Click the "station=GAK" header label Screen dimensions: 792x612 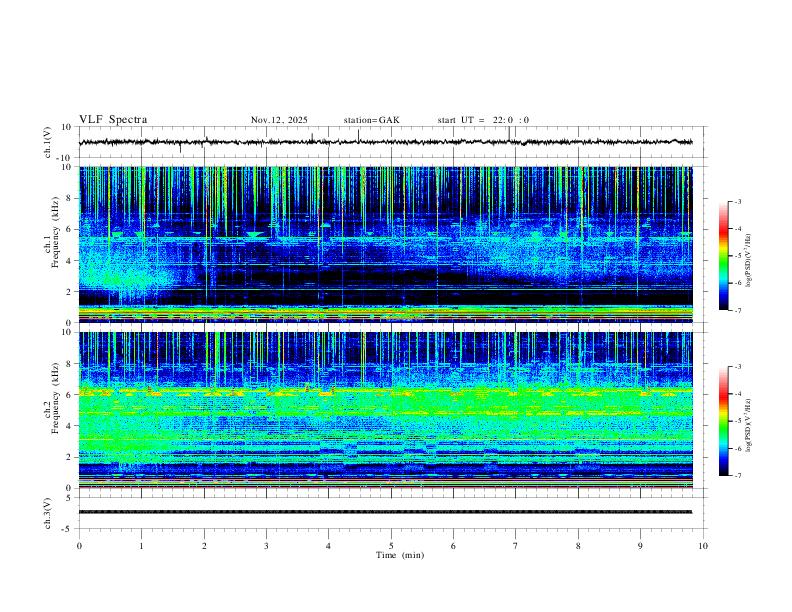tap(371, 120)
